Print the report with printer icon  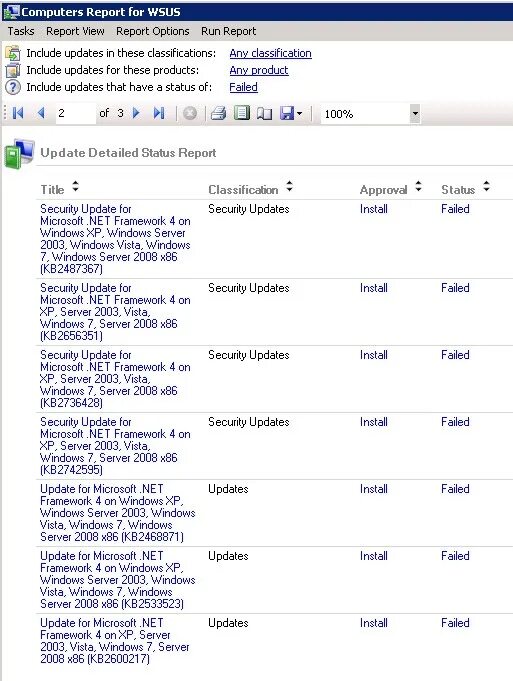click(x=218, y=113)
